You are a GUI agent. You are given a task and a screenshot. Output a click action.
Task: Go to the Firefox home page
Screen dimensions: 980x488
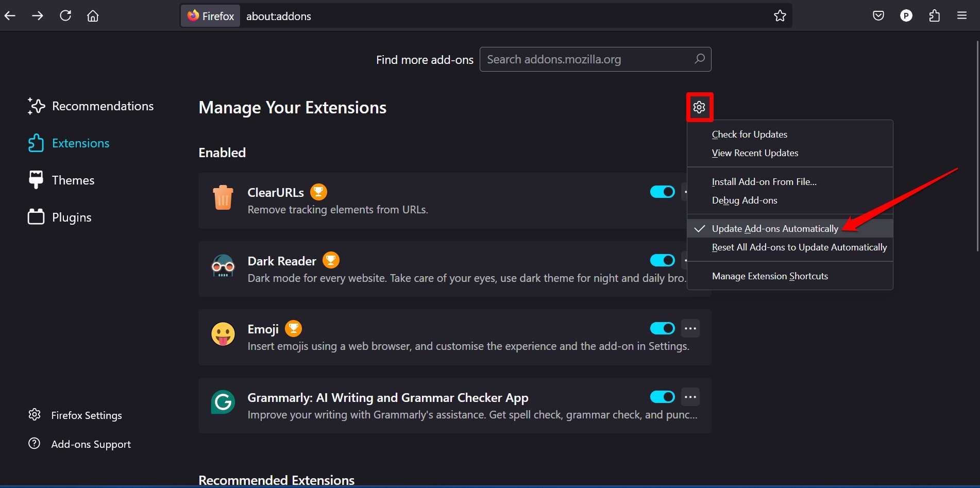pyautogui.click(x=93, y=16)
